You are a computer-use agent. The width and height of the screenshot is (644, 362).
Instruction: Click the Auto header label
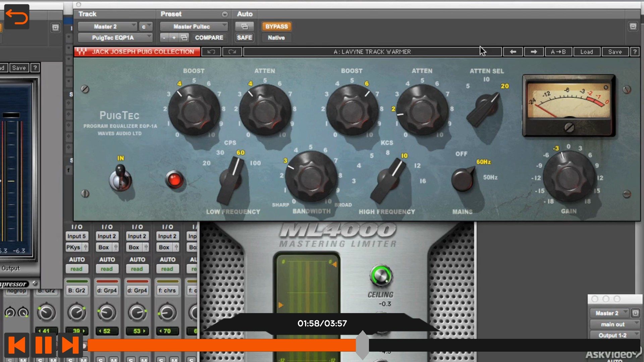point(245,14)
